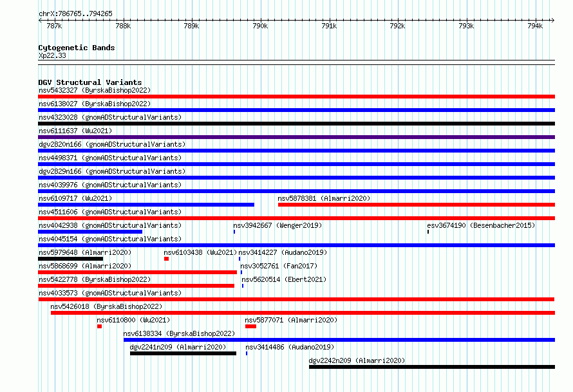Select the short blue bar under nsv4042938

[90, 232]
